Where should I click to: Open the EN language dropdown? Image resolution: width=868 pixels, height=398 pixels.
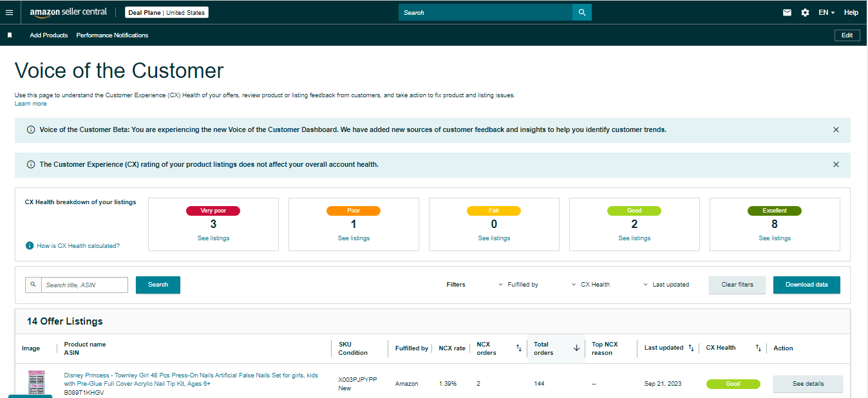(826, 12)
